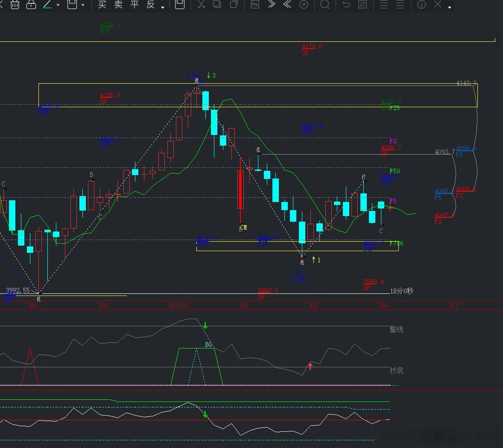Click the 反 (reverse) button
This screenshot has height=448, width=503.
click(150, 4)
